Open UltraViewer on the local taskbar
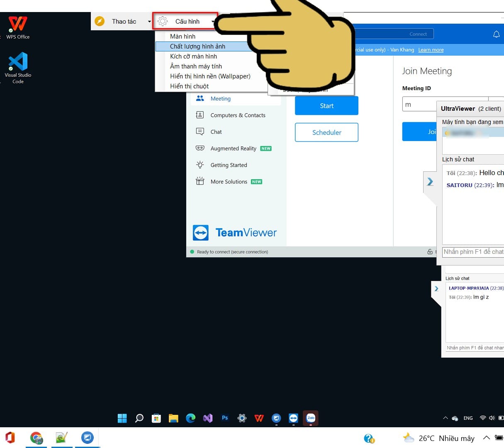The height and width of the screenshot is (448, 504). click(87, 438)
